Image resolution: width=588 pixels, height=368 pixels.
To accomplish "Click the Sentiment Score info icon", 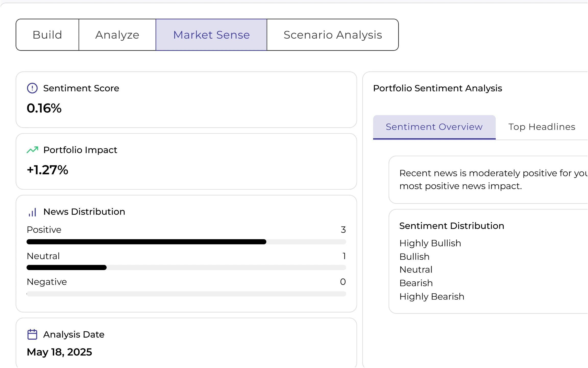I will coord(32,88).
